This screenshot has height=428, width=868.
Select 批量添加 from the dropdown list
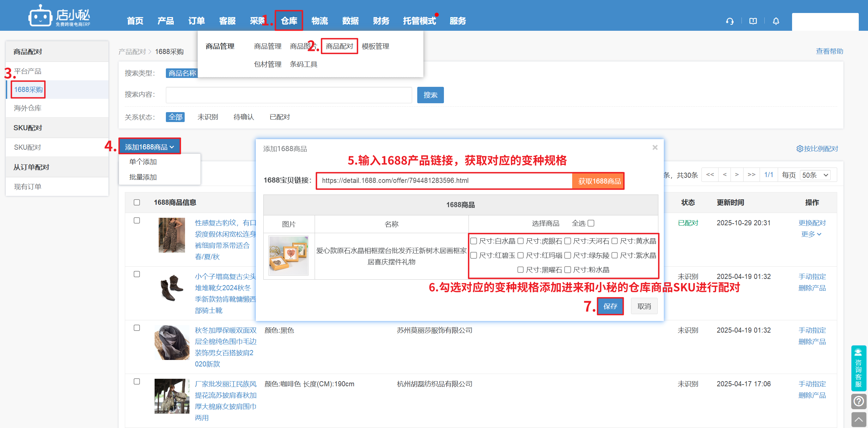[143, 177]
